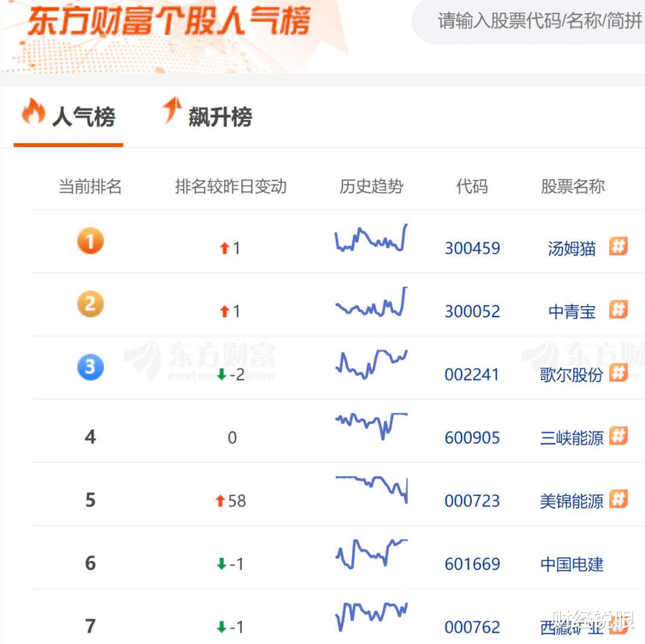Click the rank 1 gold medal badge
645x644 pixels.
pos(91,241)
